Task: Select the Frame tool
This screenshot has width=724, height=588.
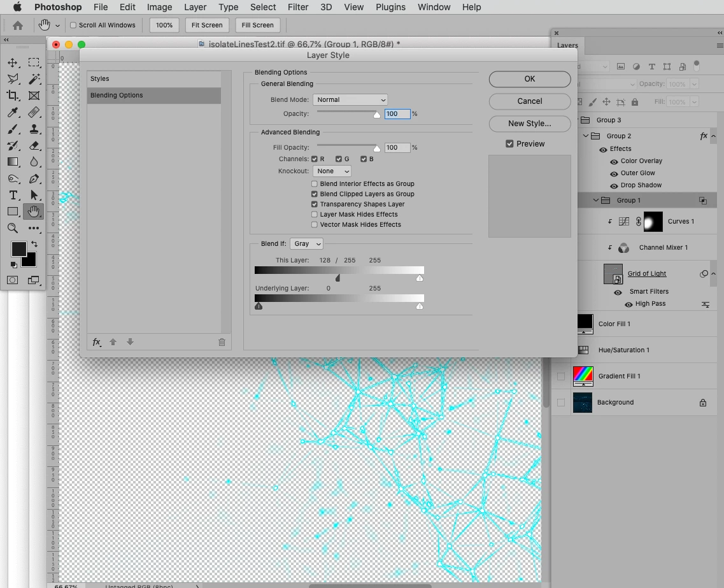Action: tap(34, 96)
